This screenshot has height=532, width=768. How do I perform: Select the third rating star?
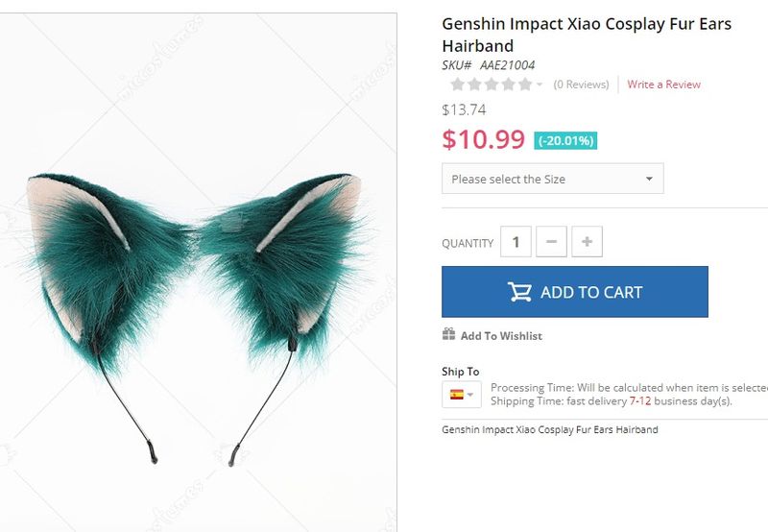pos(492,85)
